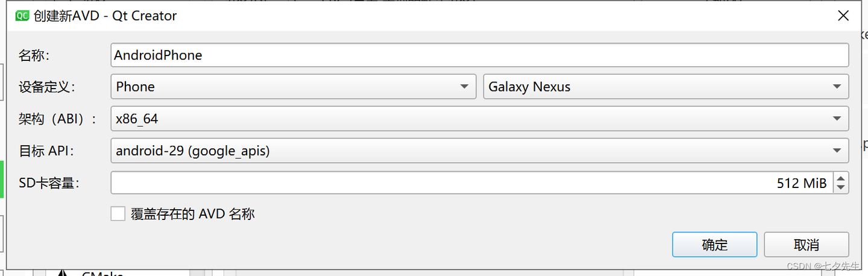Image resolution: width=868 pixels, height=276 pixels.
Task: Click the SD card size 512 MiB field
Action: point(470,183)
